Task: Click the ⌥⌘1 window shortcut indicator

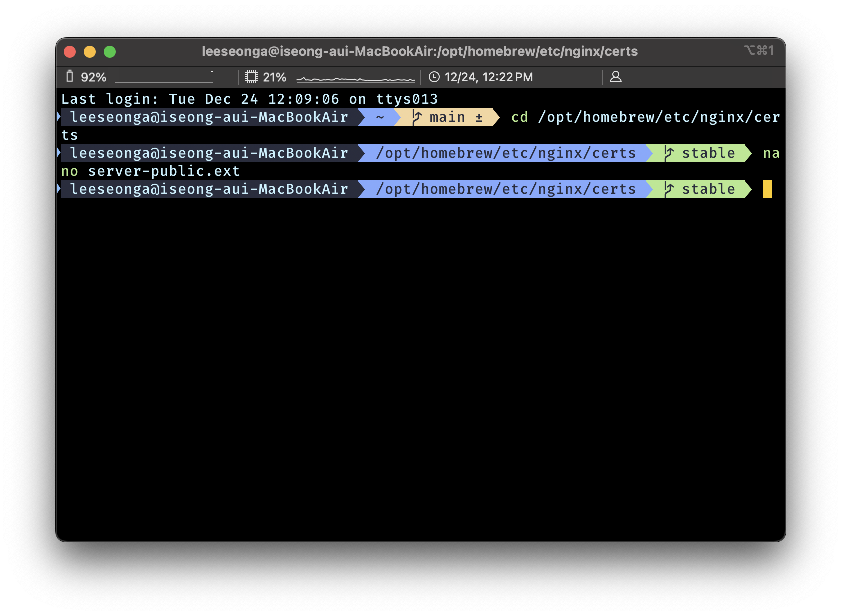Action: click(x=759, y=50)
